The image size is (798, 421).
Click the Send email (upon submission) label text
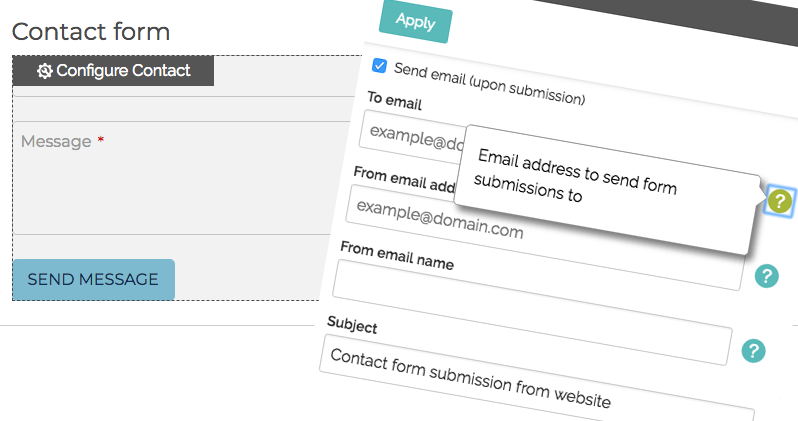coord(490,84)
